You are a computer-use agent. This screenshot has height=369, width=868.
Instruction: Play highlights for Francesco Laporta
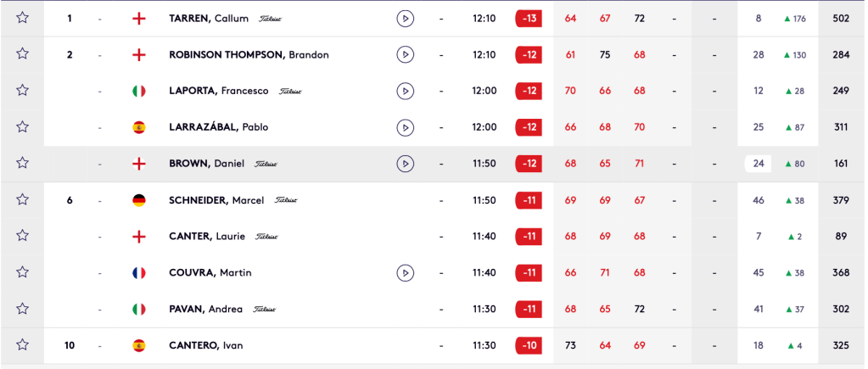tap(405, 91)
